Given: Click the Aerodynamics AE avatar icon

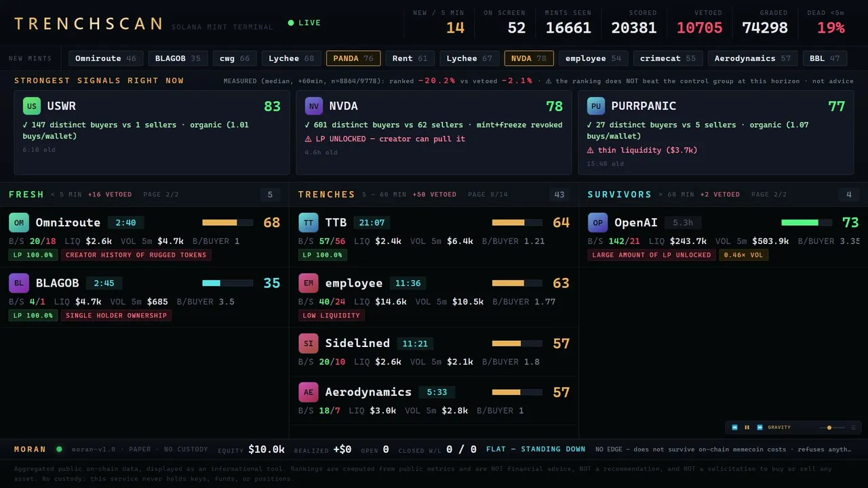Looking at the screenshot, I should click(309, 392).
